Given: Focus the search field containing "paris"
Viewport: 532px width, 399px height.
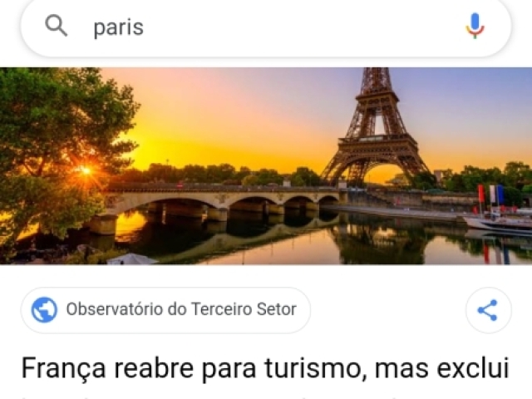Looking at the screenshot, I should (x=266, y=27).
